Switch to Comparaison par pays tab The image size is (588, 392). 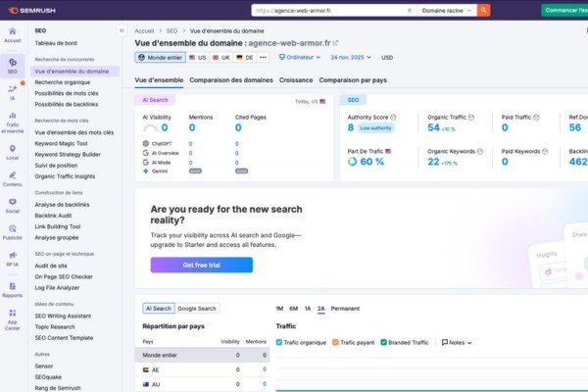353,80
